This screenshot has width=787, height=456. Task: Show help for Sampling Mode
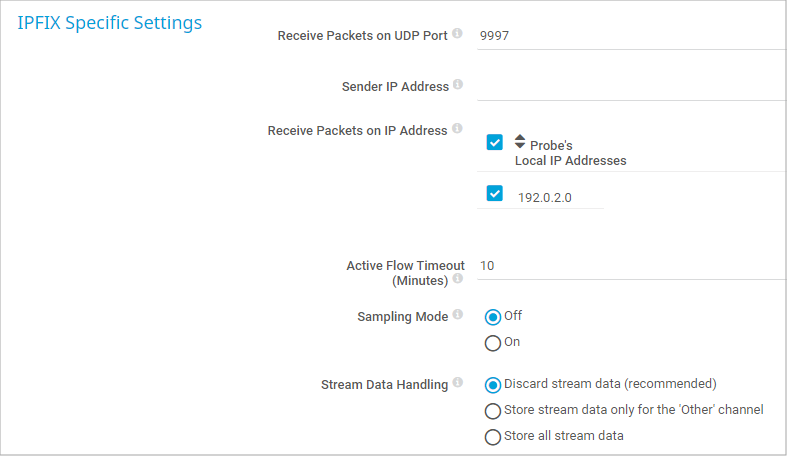point(457,314)
